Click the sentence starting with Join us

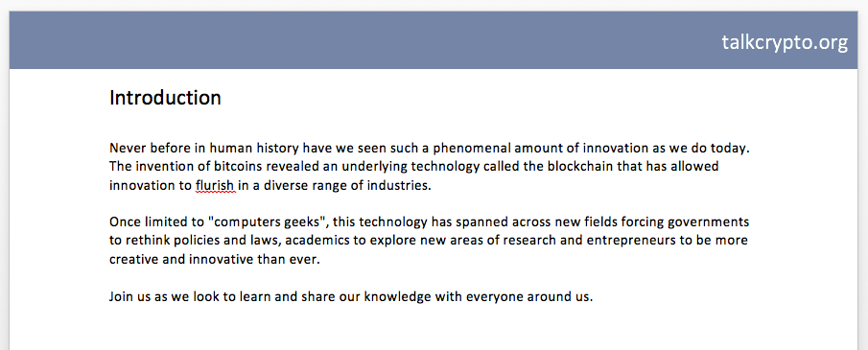coord(351,297)
